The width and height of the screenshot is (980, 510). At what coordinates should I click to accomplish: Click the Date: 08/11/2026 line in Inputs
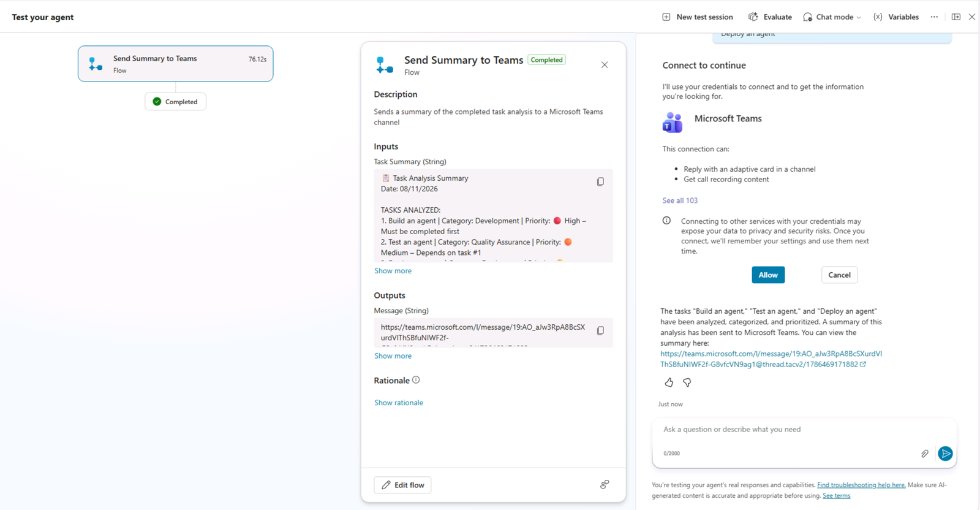(409, 189)
